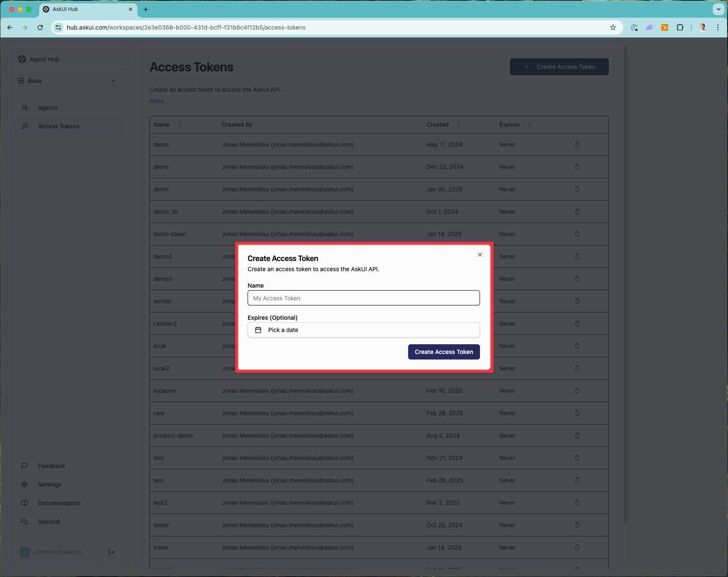
Task: Click the Agent Hub logo
Action: point(22,59)
